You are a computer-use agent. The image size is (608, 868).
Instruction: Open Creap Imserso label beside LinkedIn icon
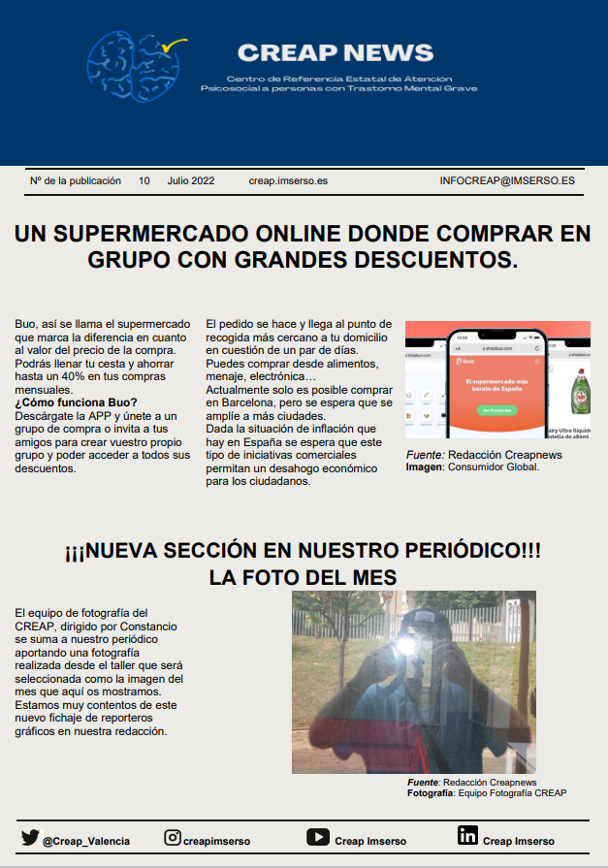click(519, 841)
